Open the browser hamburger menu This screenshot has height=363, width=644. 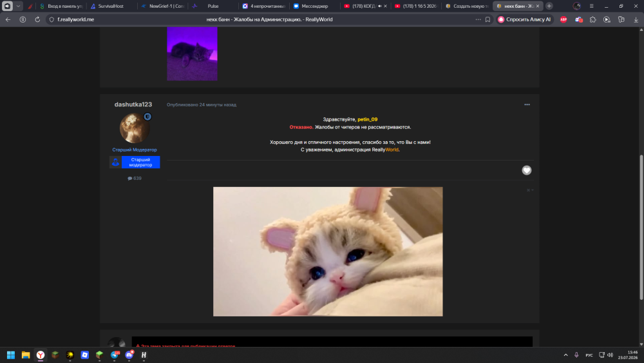591,6
